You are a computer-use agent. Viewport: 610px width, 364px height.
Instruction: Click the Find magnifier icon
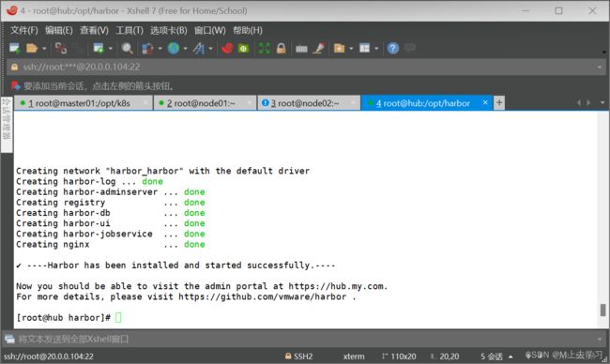pos(128,48)
